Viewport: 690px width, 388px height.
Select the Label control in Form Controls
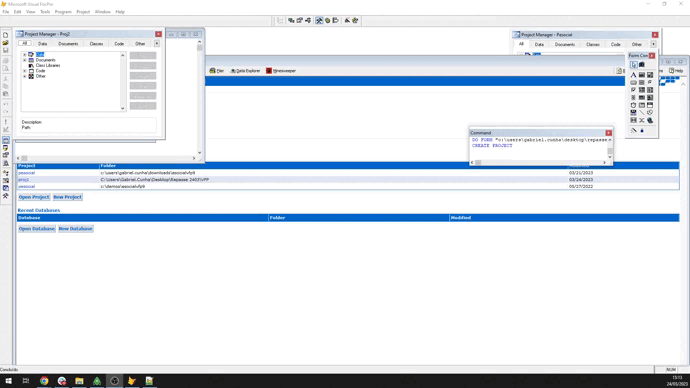coord(633,75)
